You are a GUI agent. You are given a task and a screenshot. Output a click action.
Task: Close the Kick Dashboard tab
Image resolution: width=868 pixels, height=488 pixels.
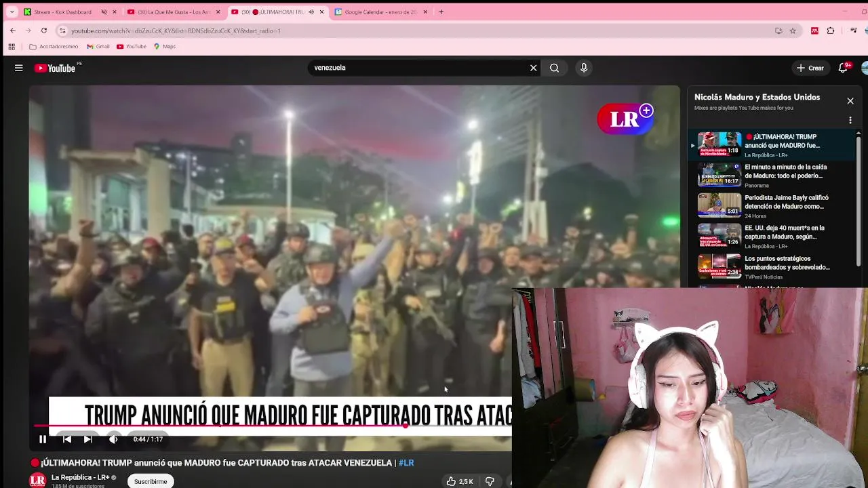[x=114, y=12]
